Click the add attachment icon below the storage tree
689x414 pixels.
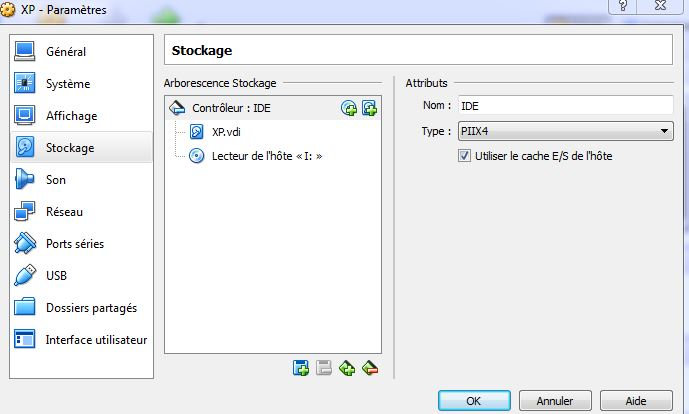pos(347,368)
